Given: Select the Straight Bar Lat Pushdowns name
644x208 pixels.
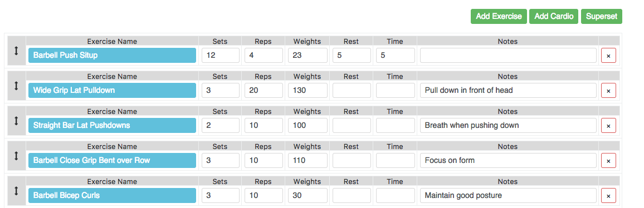Looking at the screenshot, I should tap(112, 126).
